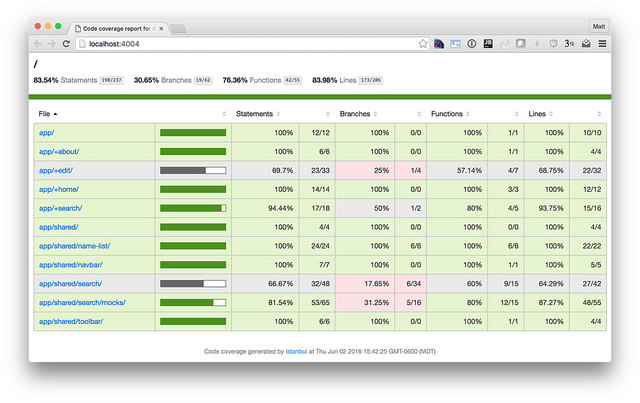Viewport: 640px width, 403px height.
Task: Sort by the Functions column header
Action: pos(450,114)
